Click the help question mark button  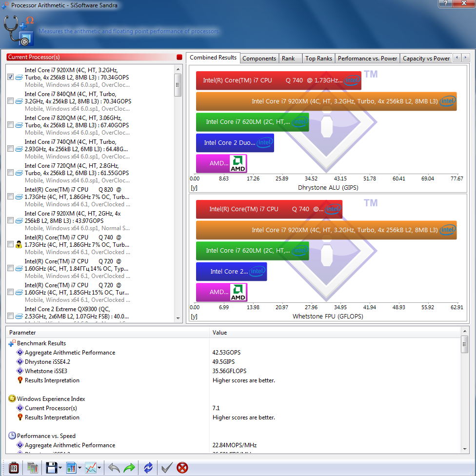tap(445, 3)
